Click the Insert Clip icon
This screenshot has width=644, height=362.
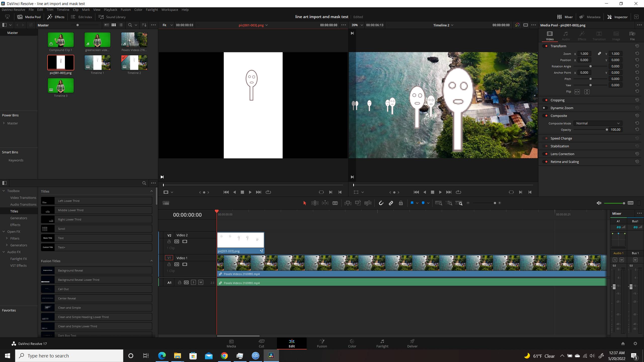348,203
